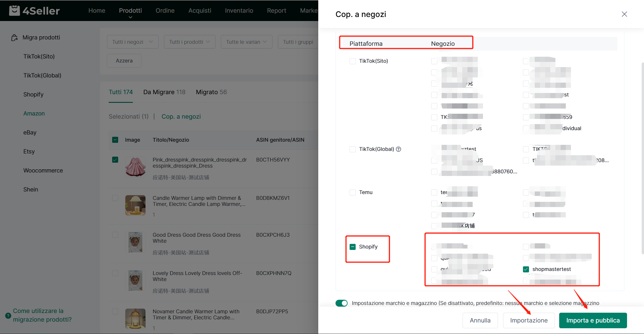
Task: Open the Report menu
Action: click(277, 11)
